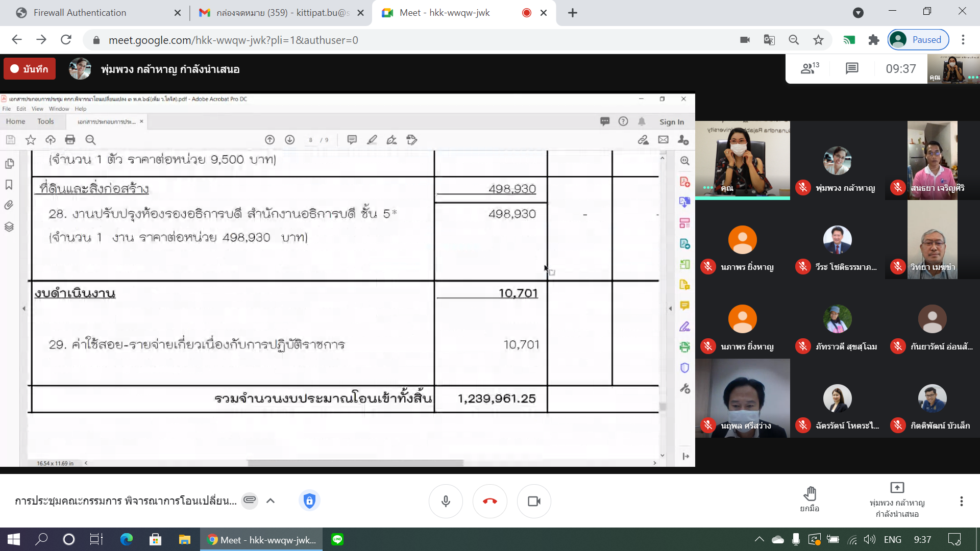The image size is (980, 551).
Task: Toggle the camera in Meet controls
Action: (x=534, y=501)
